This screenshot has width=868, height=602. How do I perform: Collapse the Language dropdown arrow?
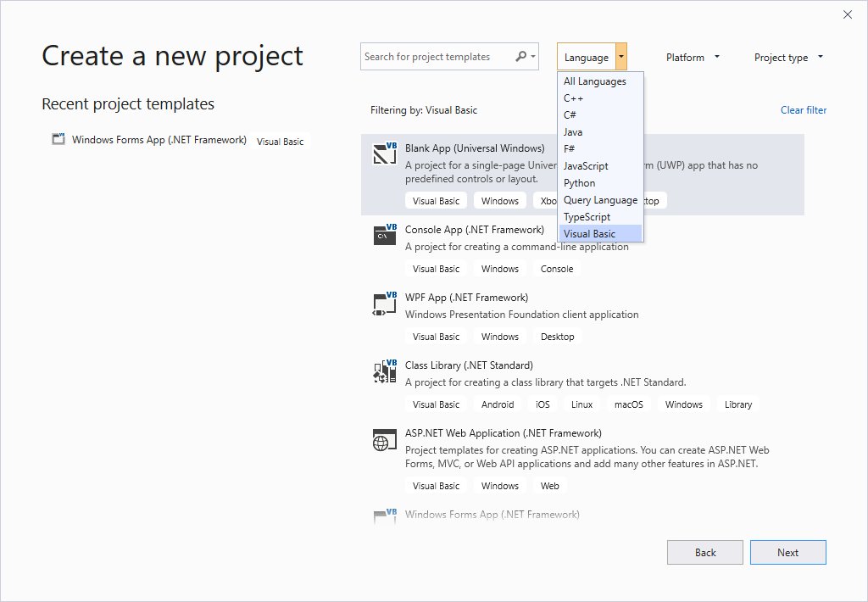[x=621, y=57]
